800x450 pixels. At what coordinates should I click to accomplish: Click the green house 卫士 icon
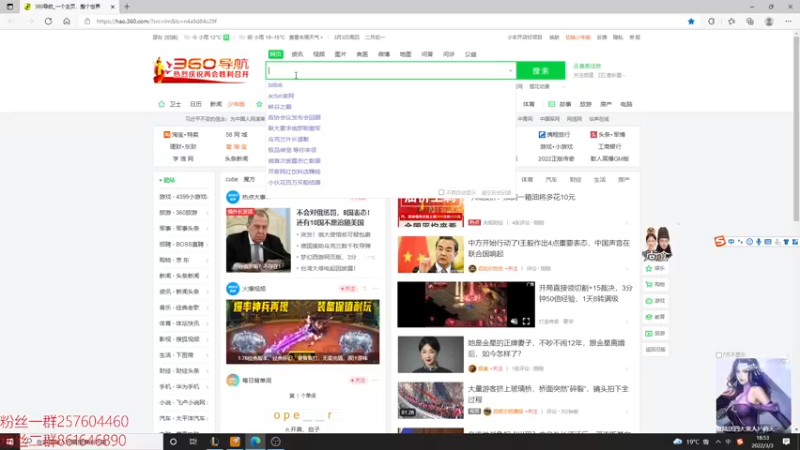[161, 104]
